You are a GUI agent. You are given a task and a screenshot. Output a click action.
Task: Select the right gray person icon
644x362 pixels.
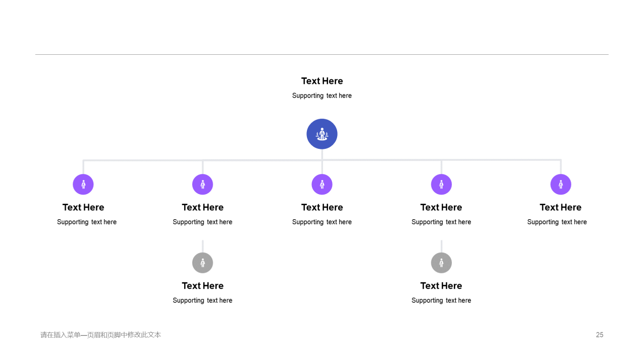(441, 263)
